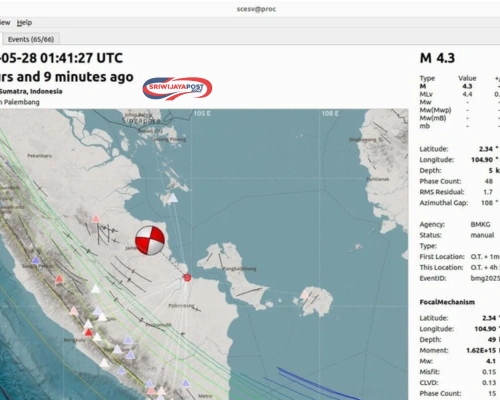Click the 'This Location:' label
The width and height of the screenshot is (500, 400).
click(441, 267)
